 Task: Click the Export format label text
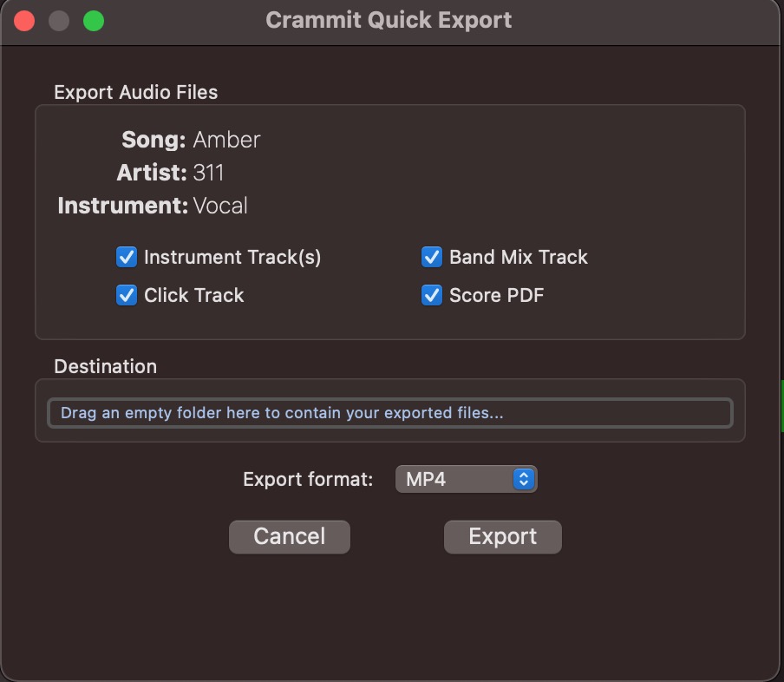308,479
